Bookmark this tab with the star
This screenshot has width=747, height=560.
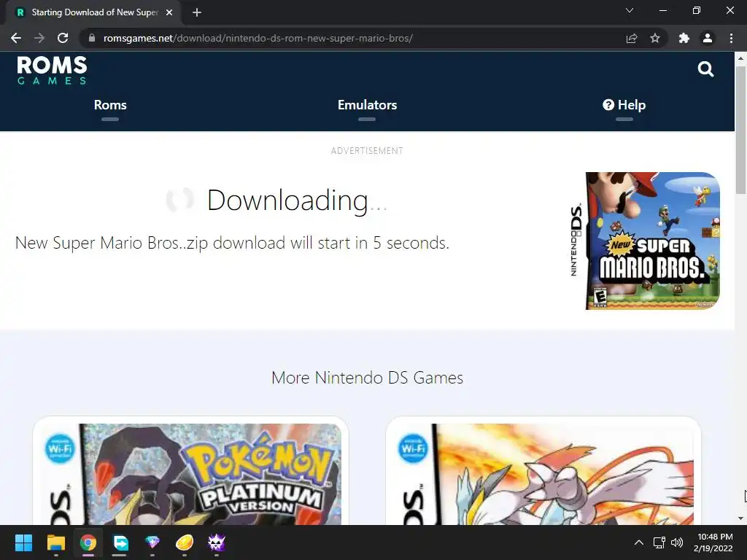[x=655, y=38]
